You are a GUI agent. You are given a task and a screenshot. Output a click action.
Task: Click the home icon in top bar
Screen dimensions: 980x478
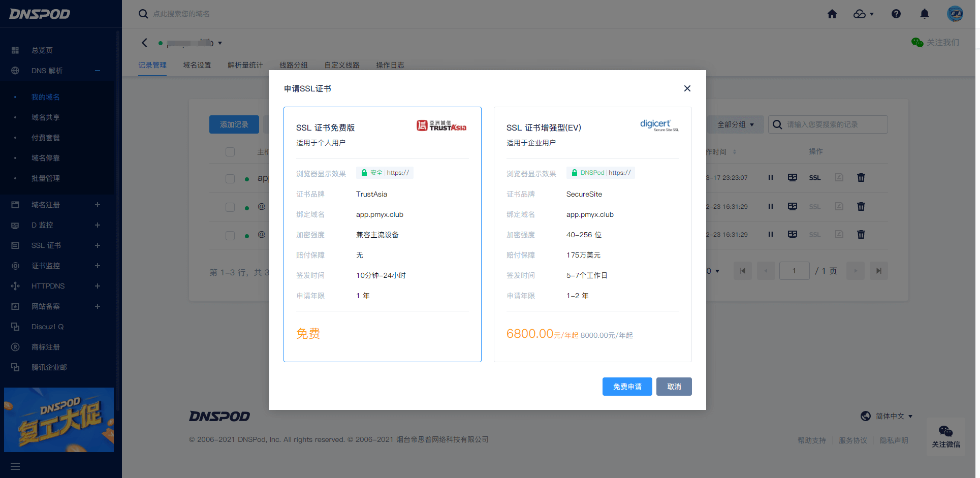tap(832, 14)
